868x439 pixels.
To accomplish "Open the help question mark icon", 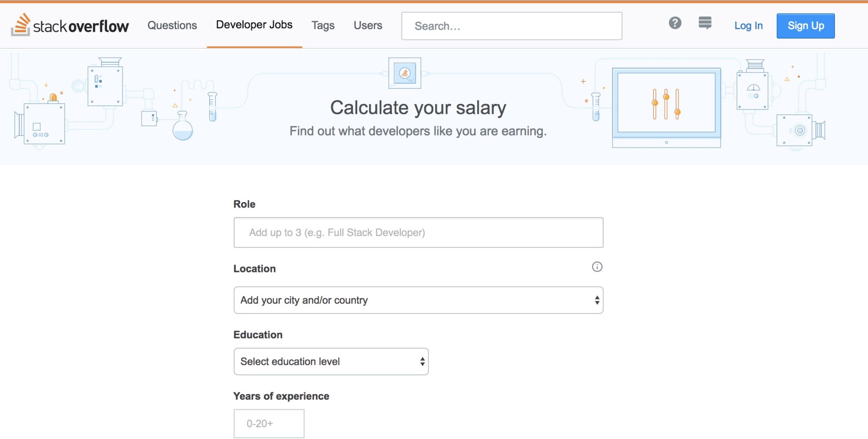I will click(675, 23).
